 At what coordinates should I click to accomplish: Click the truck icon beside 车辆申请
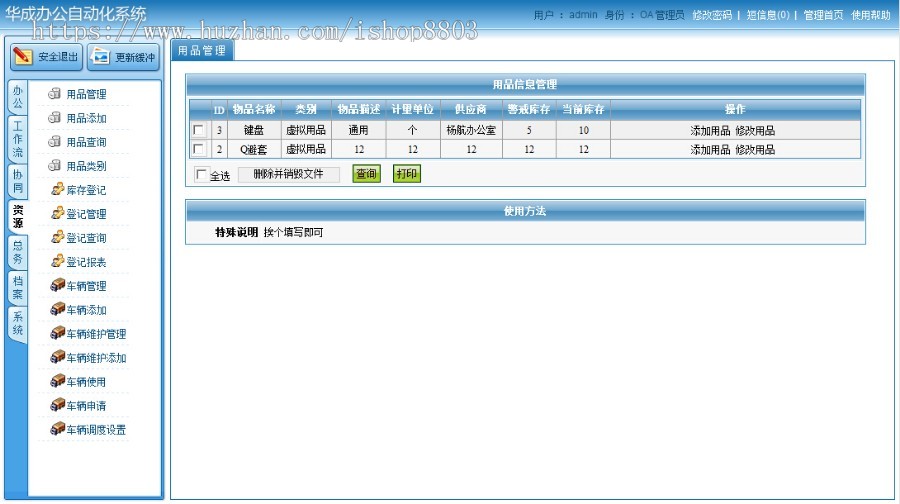click(57, 405)
